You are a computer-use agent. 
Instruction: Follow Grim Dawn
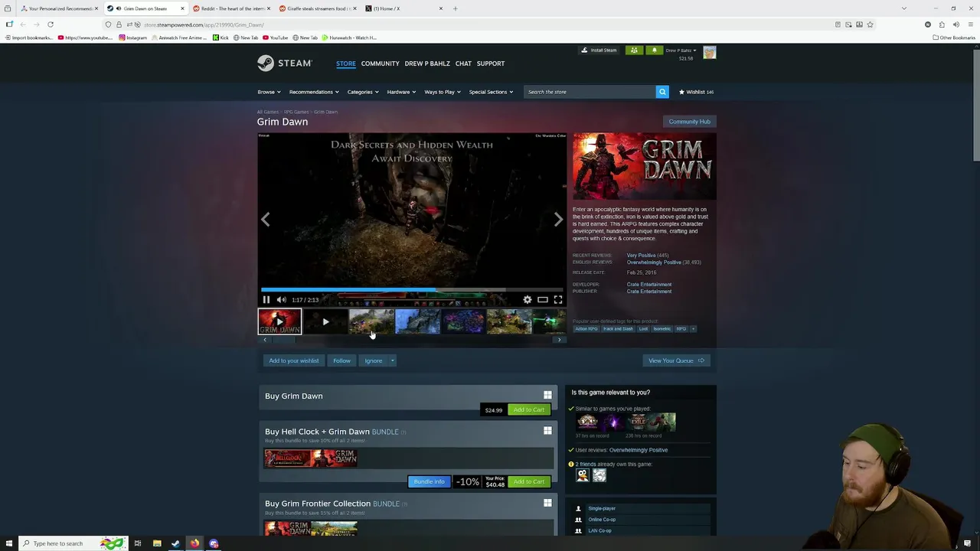tap(341, 360)
